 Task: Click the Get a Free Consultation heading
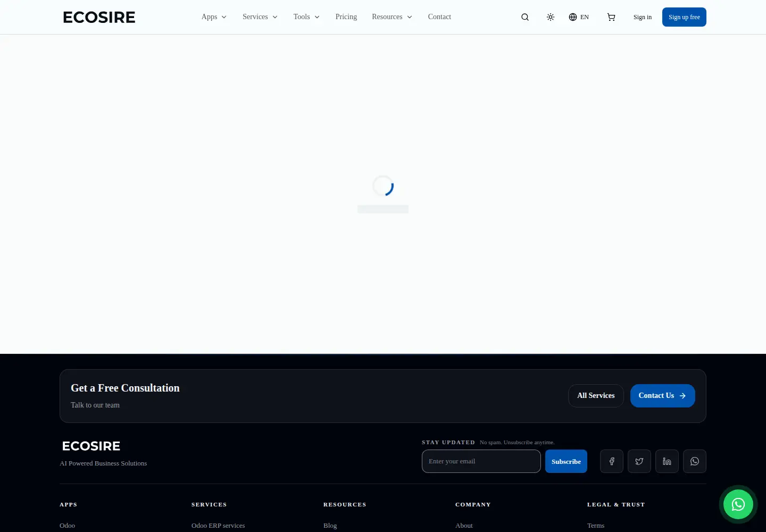pos(125,388)
